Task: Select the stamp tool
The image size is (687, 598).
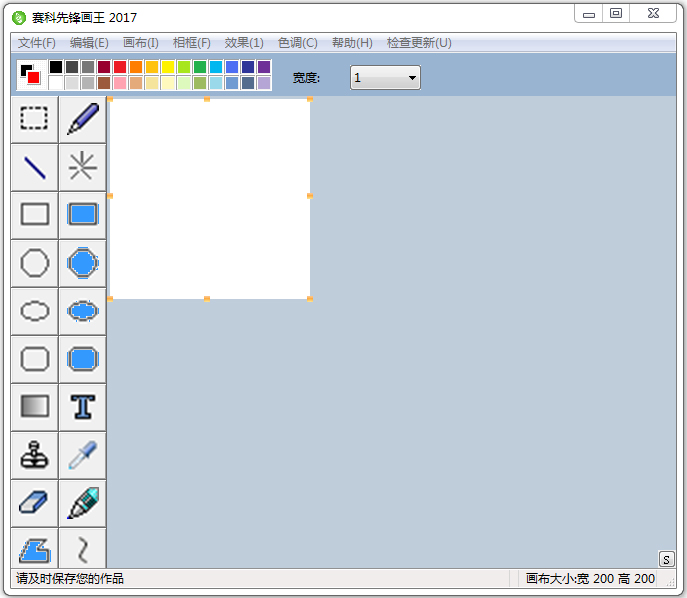Action: click(35, 456)
